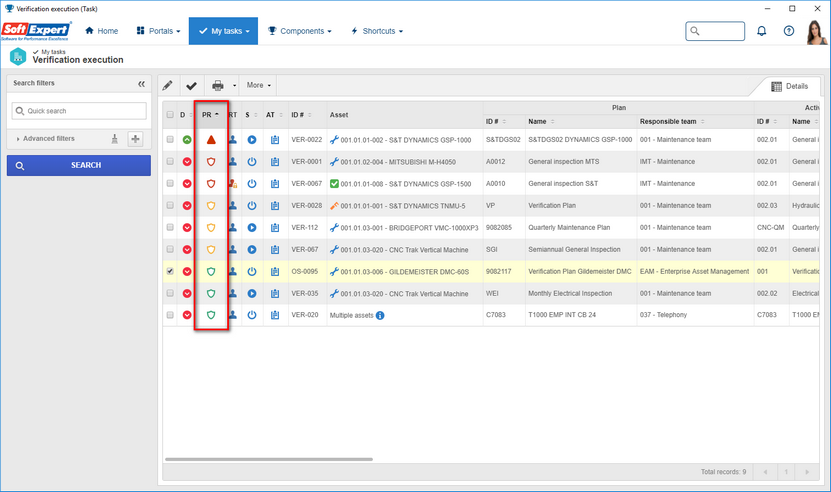Click the VER-0022 ID cell

click(x=306, y=139)
